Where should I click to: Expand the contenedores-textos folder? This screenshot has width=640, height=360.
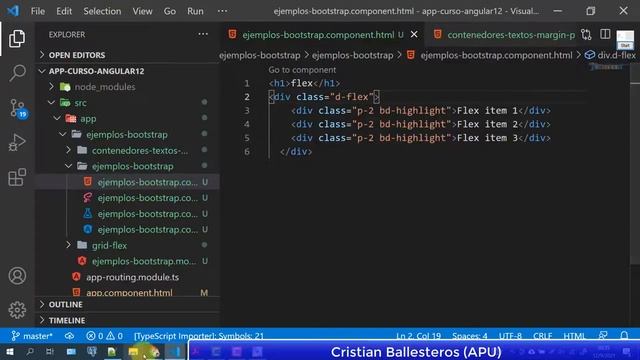[140, 151]
